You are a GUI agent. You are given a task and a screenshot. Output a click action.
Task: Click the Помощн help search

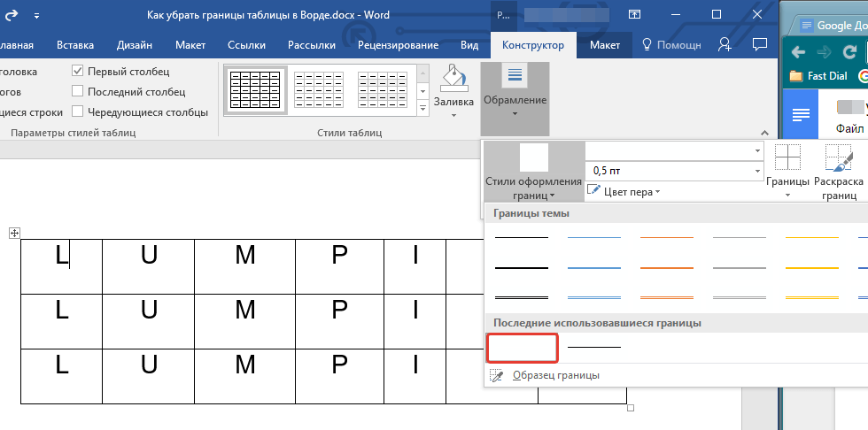[670, 45]
